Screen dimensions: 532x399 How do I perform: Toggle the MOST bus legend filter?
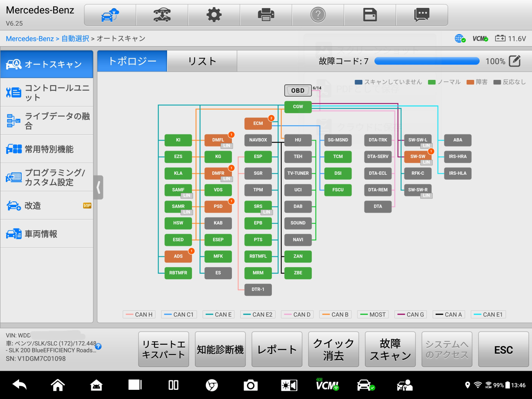373,315
